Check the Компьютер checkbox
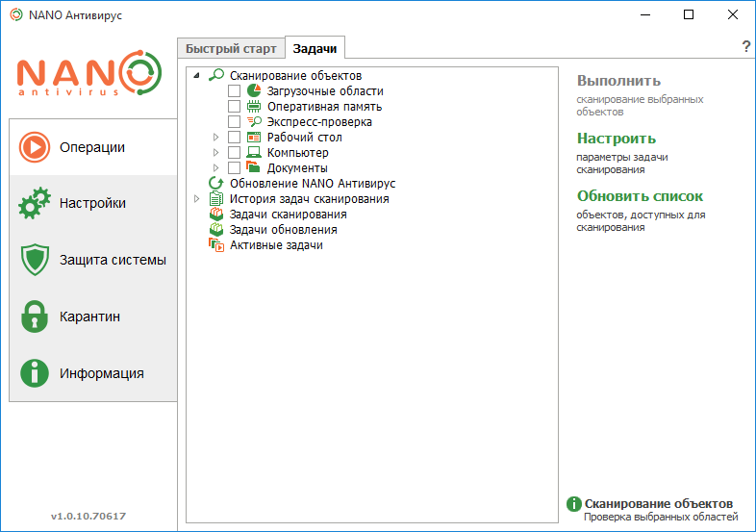 (x=234, y=152)
